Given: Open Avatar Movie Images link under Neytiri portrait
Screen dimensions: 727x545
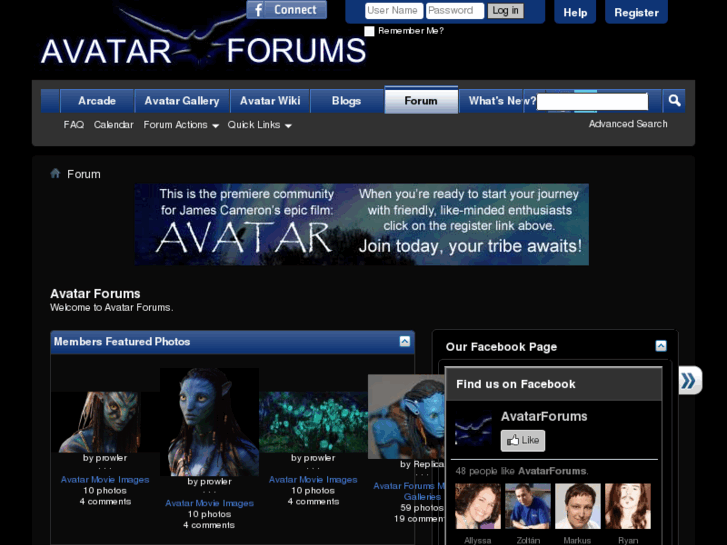Looking at the screenshot, I should [209, 503].
